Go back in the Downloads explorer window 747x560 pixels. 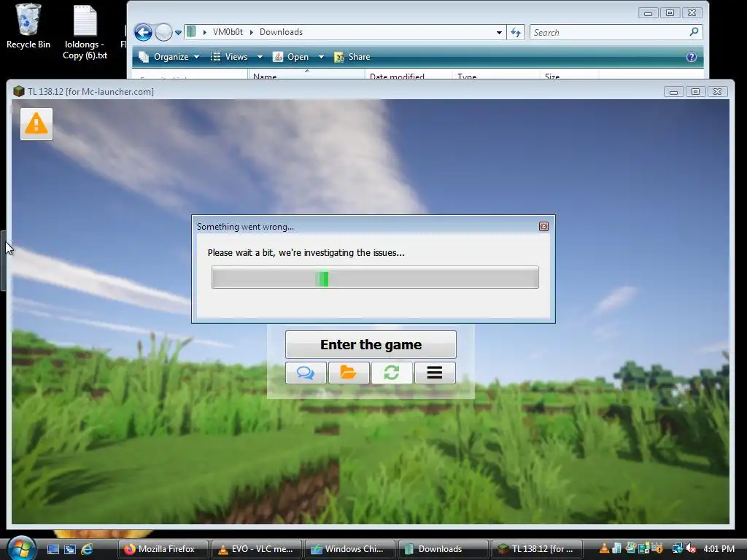[143, 32]
